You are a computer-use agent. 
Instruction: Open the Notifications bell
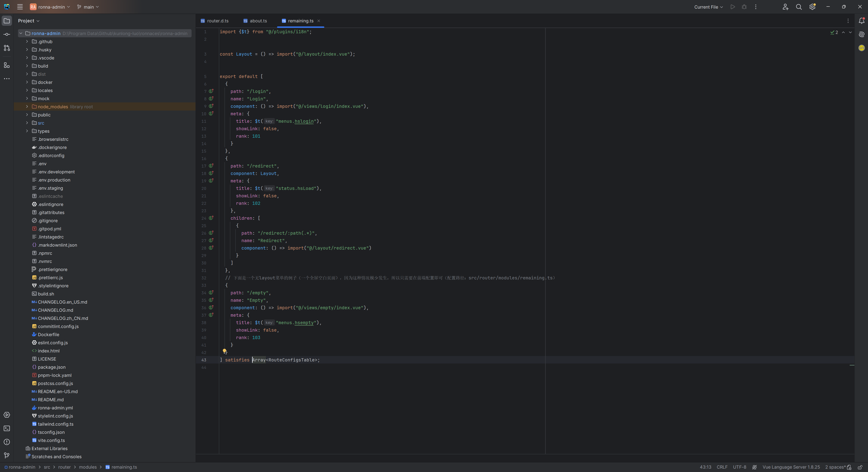click(862, 21)
